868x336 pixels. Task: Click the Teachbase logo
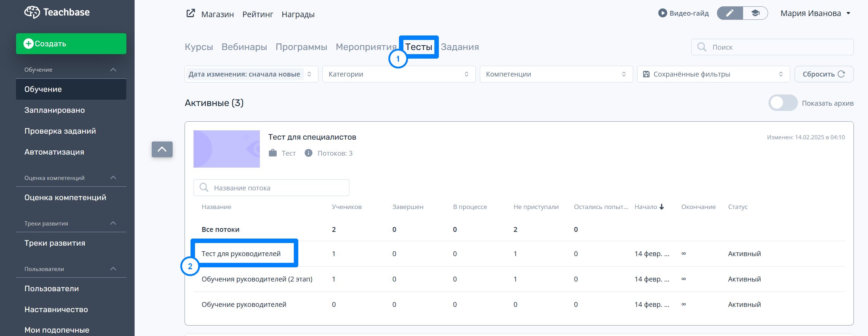[x=57, y=12]
